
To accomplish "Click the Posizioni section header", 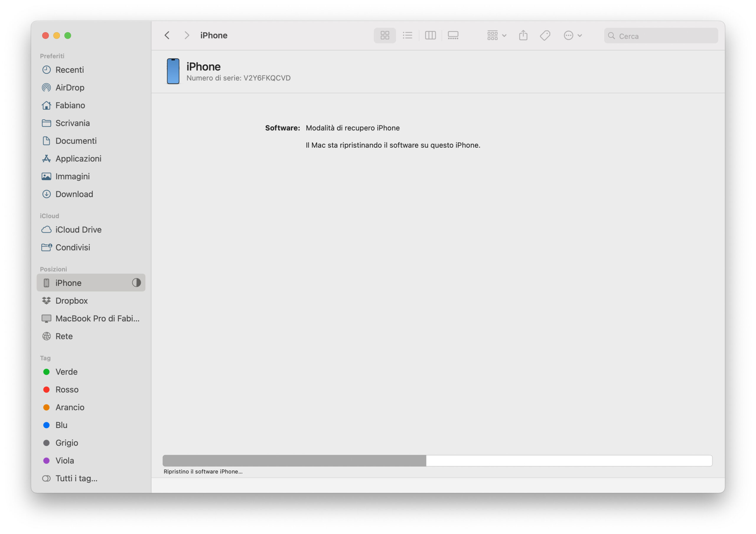I will [x=53, y=269].
